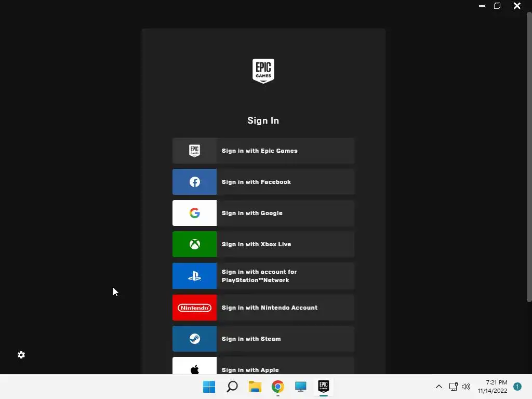Screen dimensions: 532x399
Task: Click the Facebook logo tile
Action: pos(194,182)
